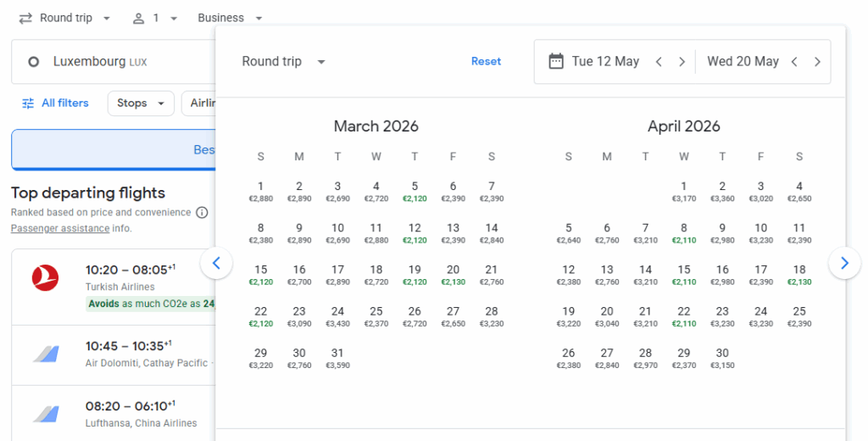The width and height of the screenshot is (868, 441).
Task: Select April 30 priced €3,150
Action: click(722, 359)
